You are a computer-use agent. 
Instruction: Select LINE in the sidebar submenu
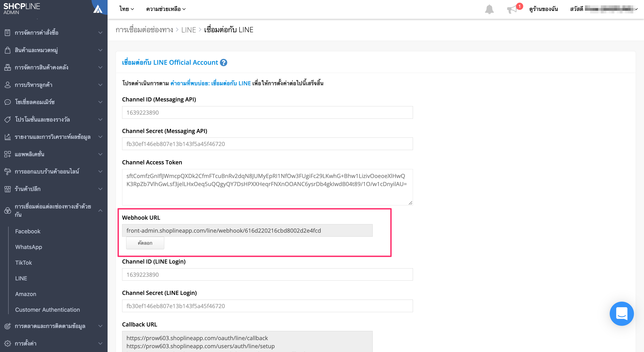(x=21, y=278)
